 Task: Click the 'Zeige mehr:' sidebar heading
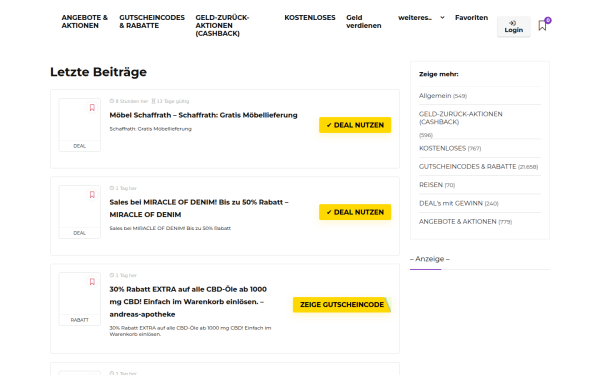click(x=439, y=74)
